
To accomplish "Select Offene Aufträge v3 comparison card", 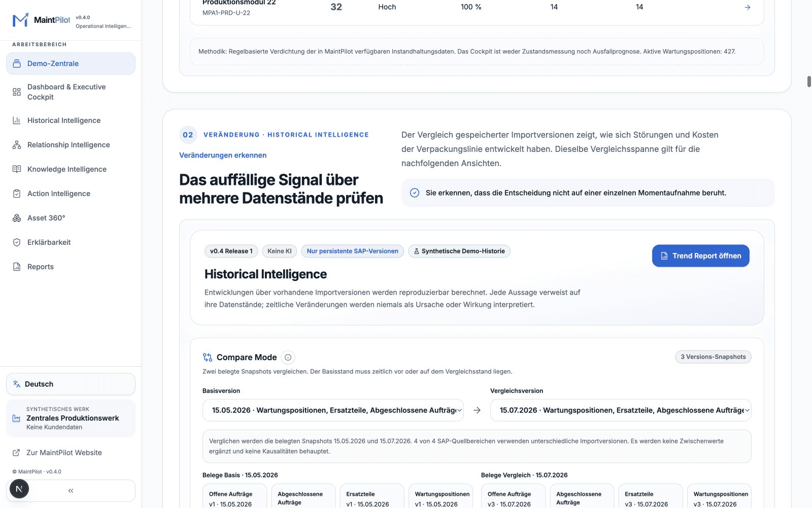I will point(513,496).
